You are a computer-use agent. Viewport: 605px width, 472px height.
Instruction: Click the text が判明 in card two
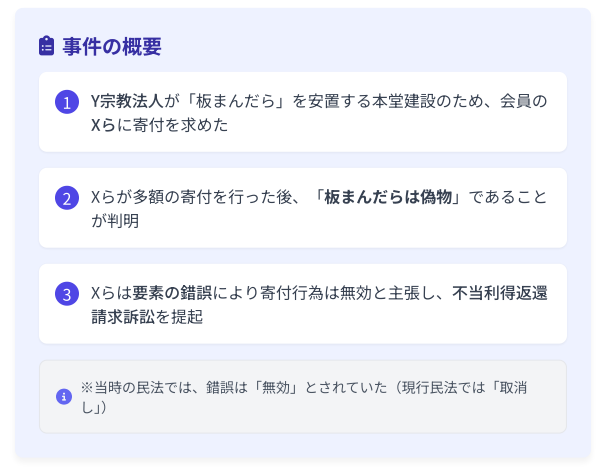115,221
